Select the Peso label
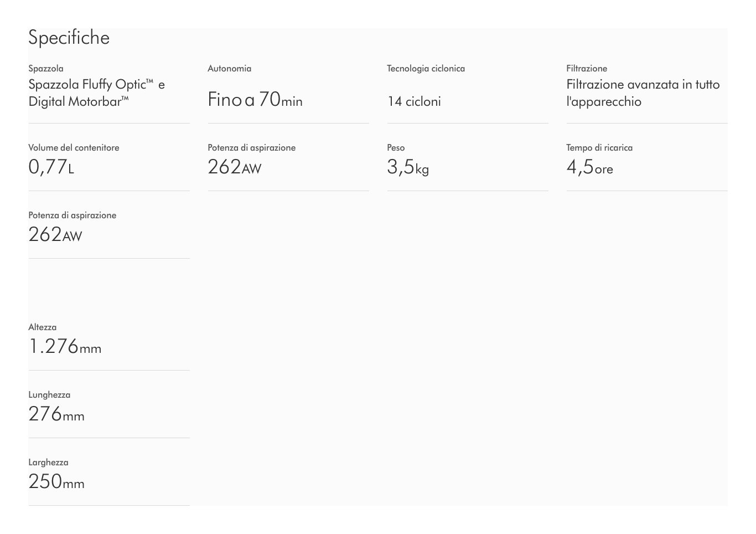 click(396, 148)
